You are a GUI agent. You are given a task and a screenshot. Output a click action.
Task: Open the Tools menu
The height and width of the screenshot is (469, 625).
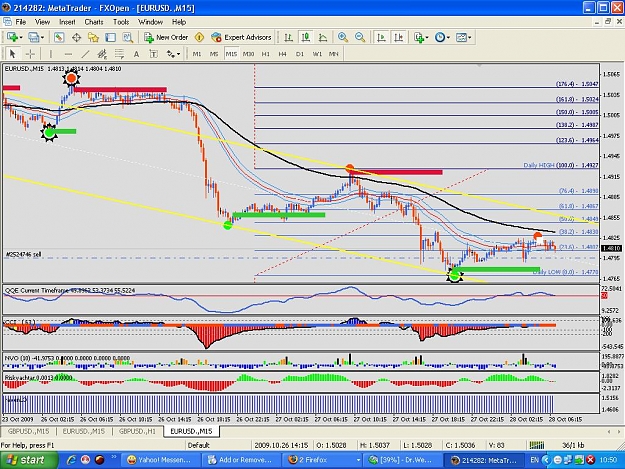pyautogui.click(x=121, y=22)
